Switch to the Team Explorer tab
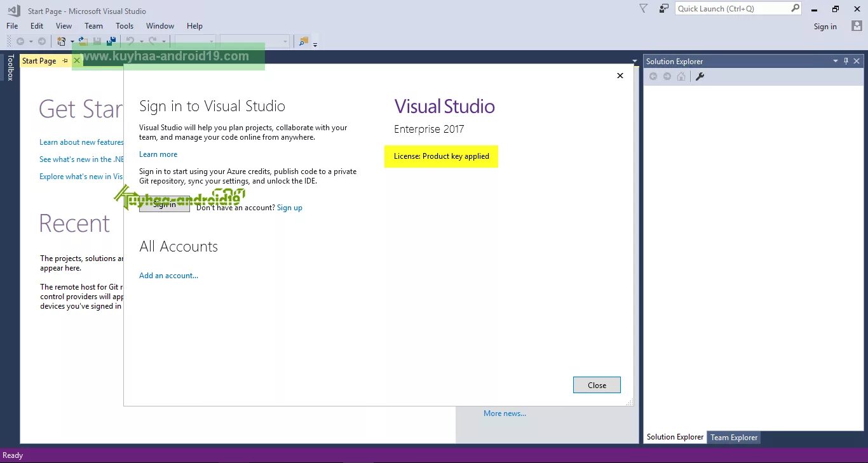Viewport: 868px width, 463px height. point(734,437)
